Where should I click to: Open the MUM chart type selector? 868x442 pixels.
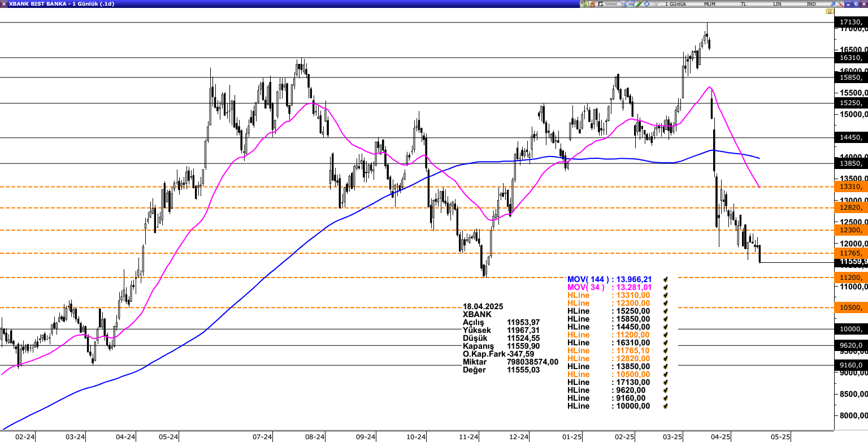(710, 4)
